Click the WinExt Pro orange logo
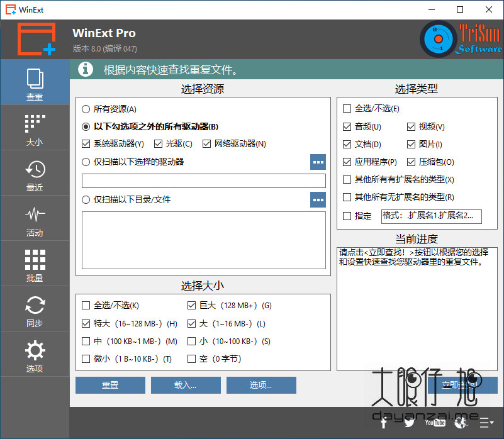 [36, 39]
